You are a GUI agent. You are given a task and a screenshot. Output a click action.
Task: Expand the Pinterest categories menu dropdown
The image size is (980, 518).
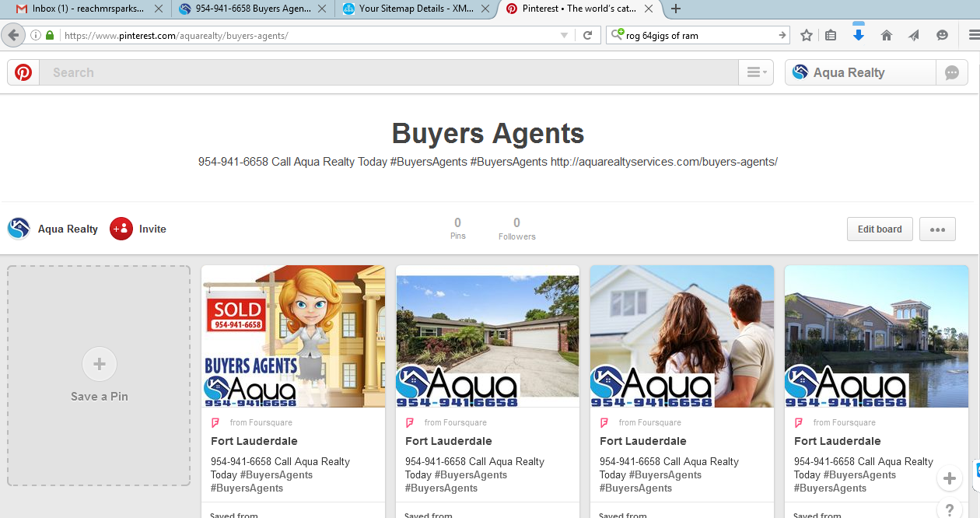756,72
